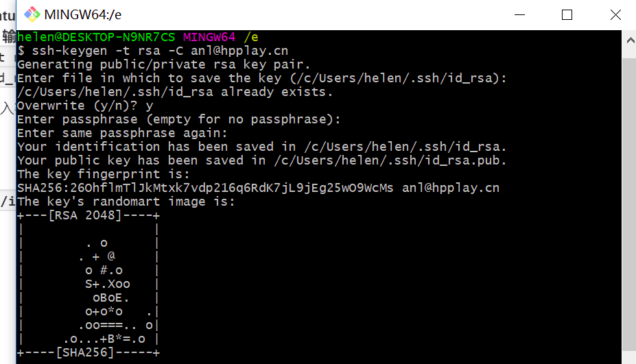Click the id_rsa.pub saved path text
The image size is (636, 364).
390,160
